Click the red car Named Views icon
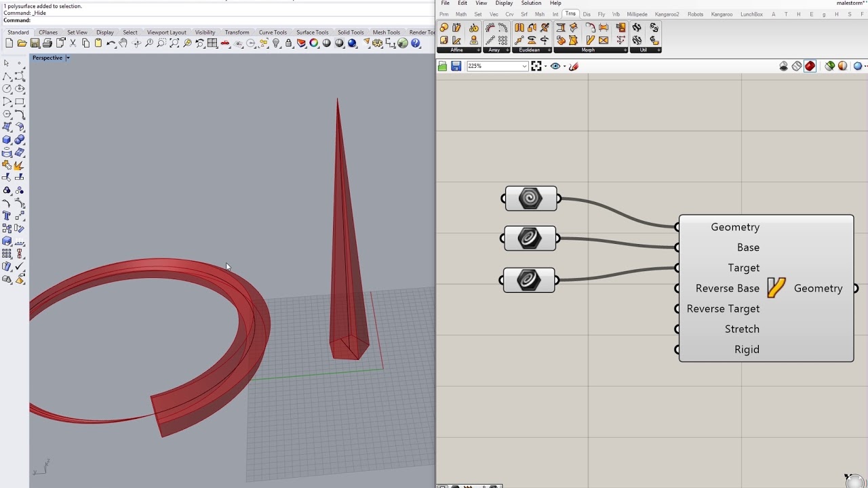The image size is (868, 488). click(225, 43)
